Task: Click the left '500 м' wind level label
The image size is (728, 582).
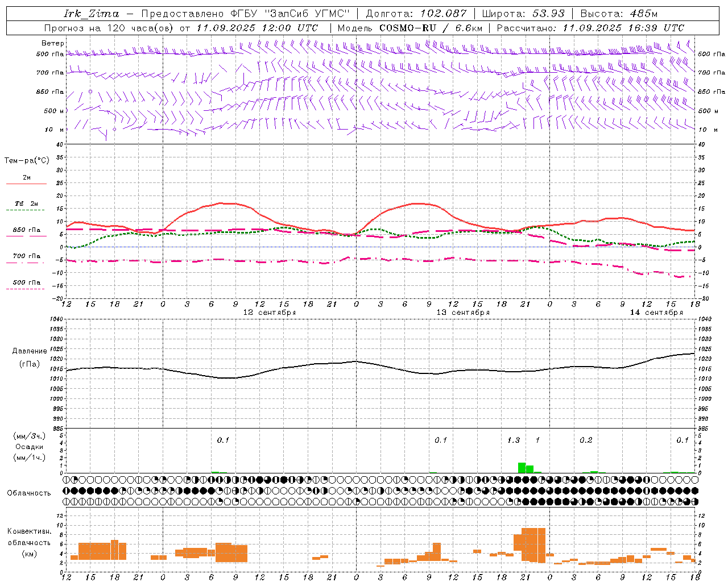Action: [54, 111]
